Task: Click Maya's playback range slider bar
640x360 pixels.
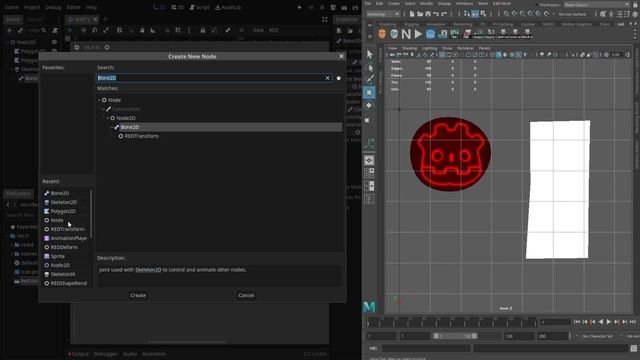Action: [x=455, y=336]
